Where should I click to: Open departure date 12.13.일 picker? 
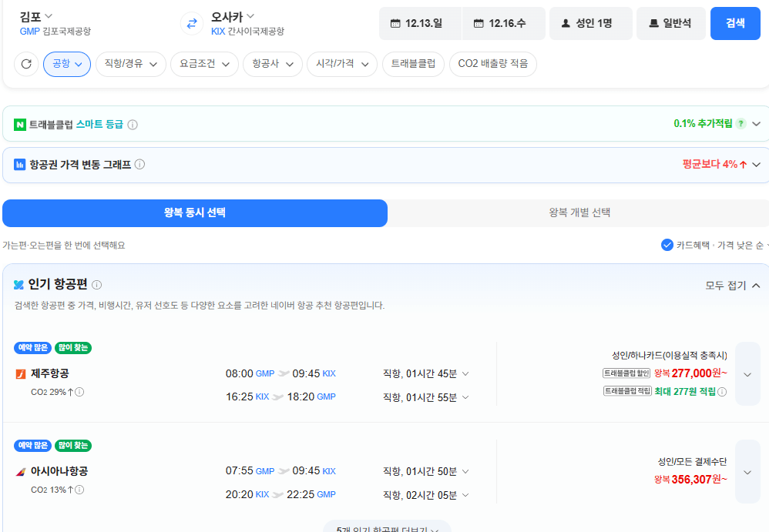[x=420, y=23]
